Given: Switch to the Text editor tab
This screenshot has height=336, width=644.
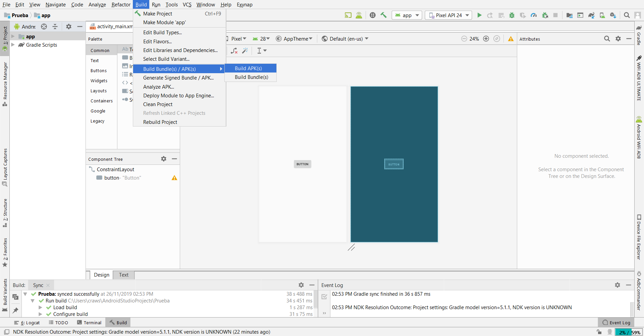Looking at the screenshot, I should coord(124,275).
